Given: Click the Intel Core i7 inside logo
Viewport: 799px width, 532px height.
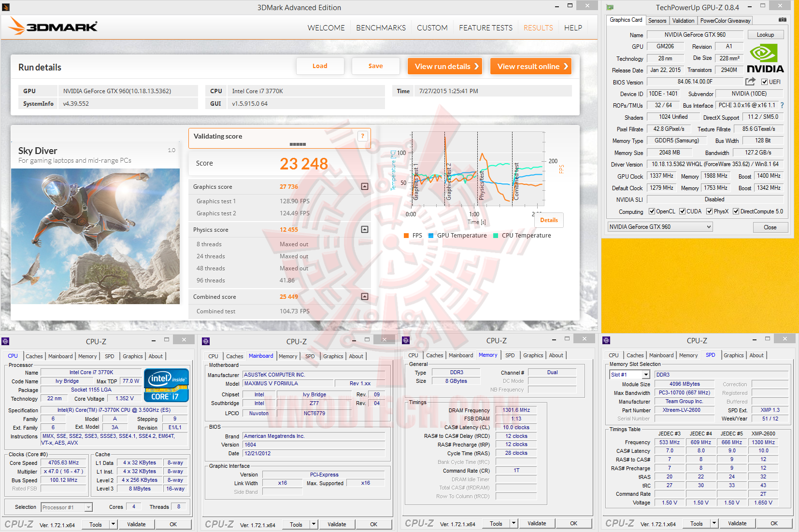Looking at the screenshot, I should [166, 385].
